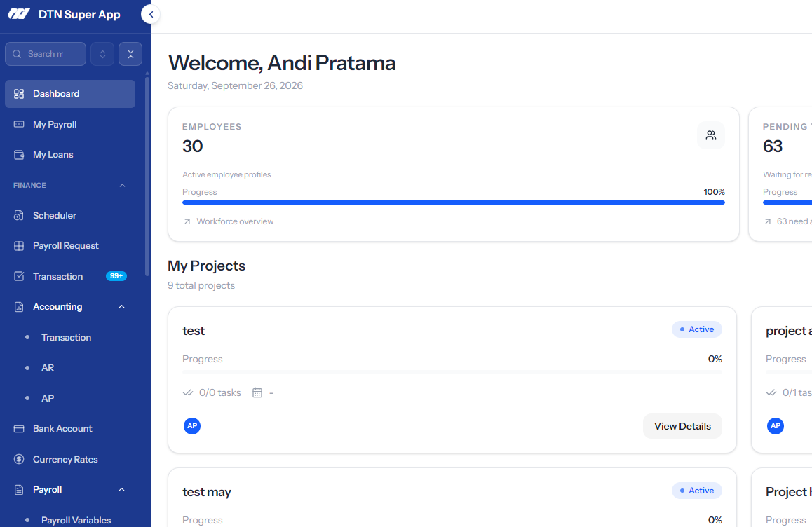Click the Pending card progress bar
This screenshot has width=812, height=527.
click(x=787, y=203)
